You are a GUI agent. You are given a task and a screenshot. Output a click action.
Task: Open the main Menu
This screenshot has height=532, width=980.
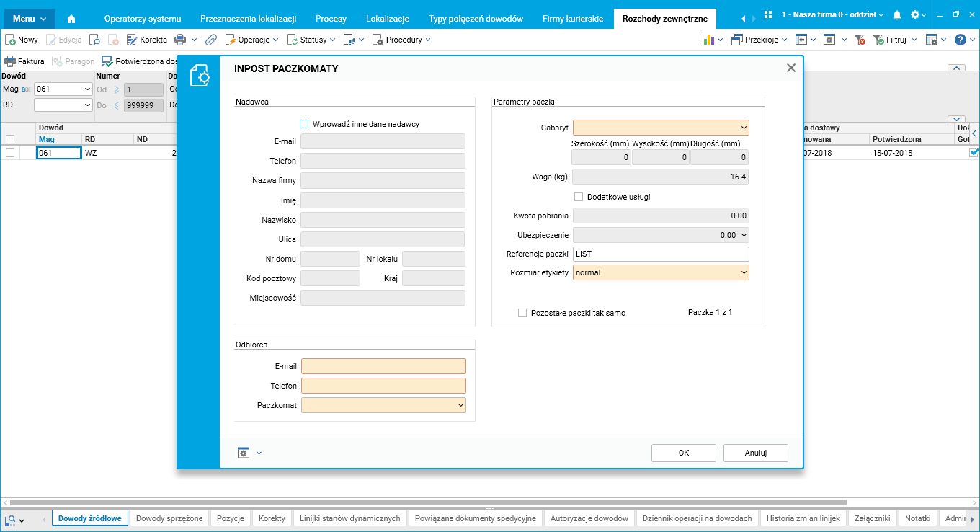coord(29,18)
